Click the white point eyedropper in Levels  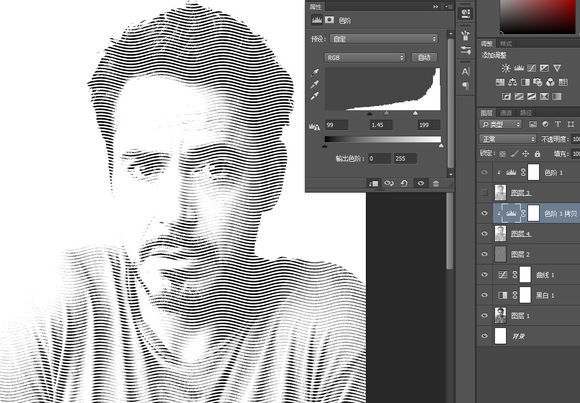315,96
